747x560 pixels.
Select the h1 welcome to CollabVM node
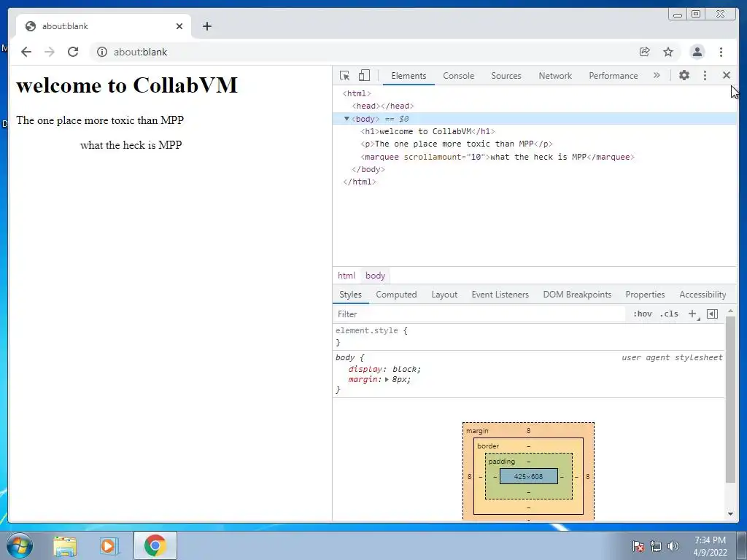click(x=427, y=131)
